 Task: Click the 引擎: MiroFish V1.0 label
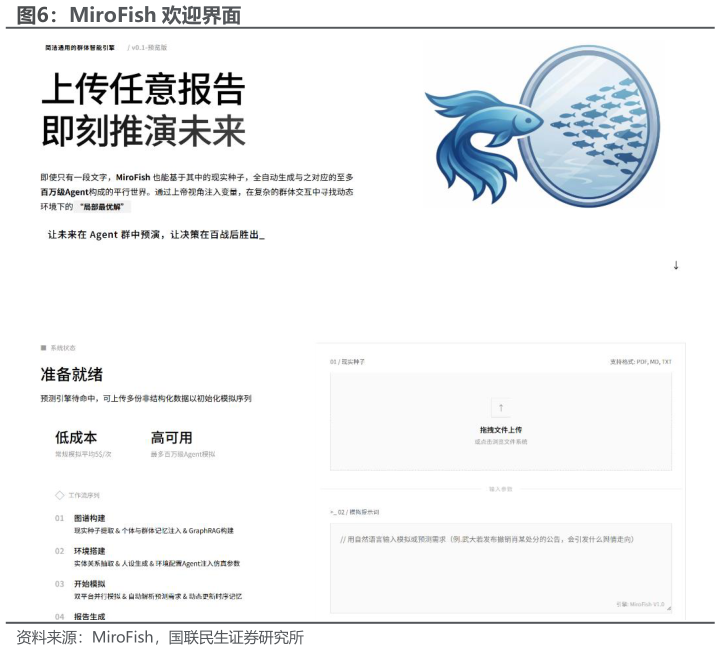[x=640, y=604]
